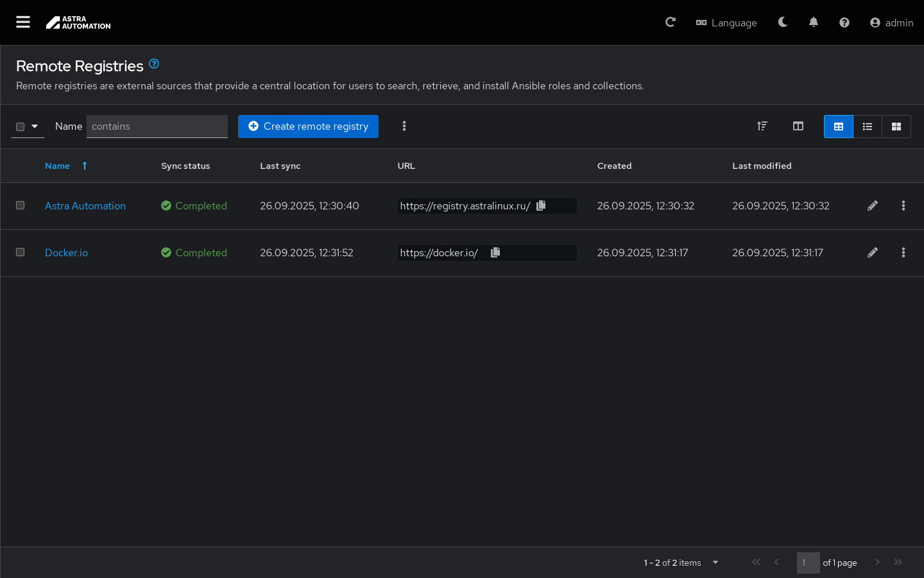The width and height of the screenshot is (924, 578).
Task: Click the Name contains filter field
Action: (x=157, y=127)
